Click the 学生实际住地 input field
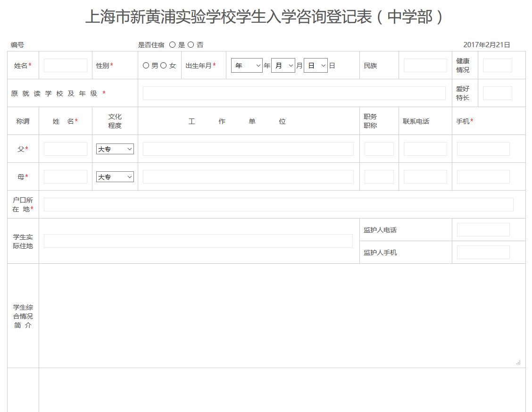The image size is (532, 412). (198, 241)
